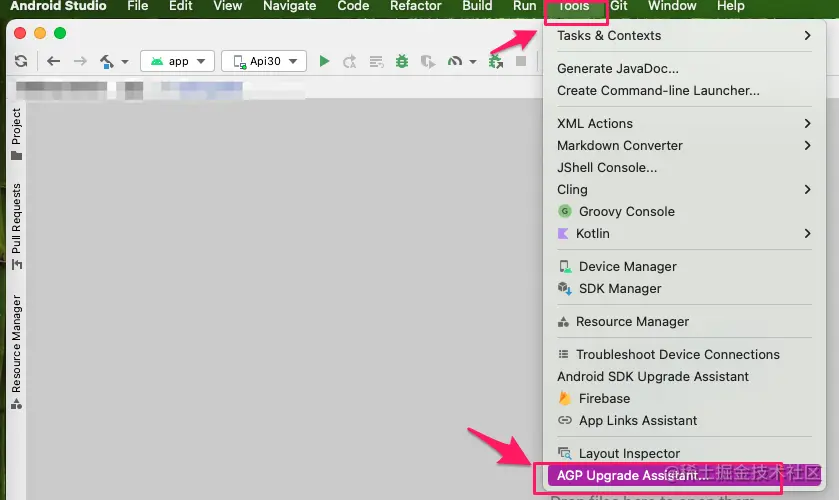Open the Help menu
The image size is (839, 500).
pyautogui.click(x=730, y=6)
